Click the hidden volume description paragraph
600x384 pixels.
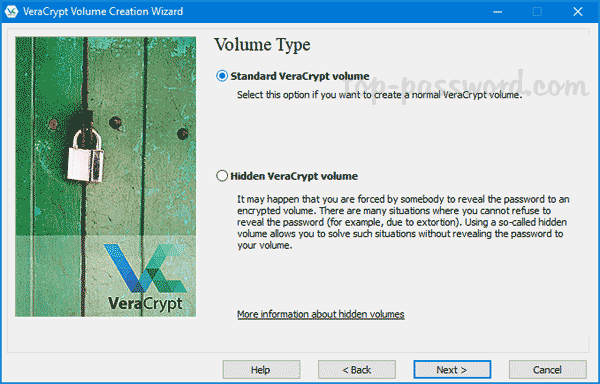click(403, 222)
